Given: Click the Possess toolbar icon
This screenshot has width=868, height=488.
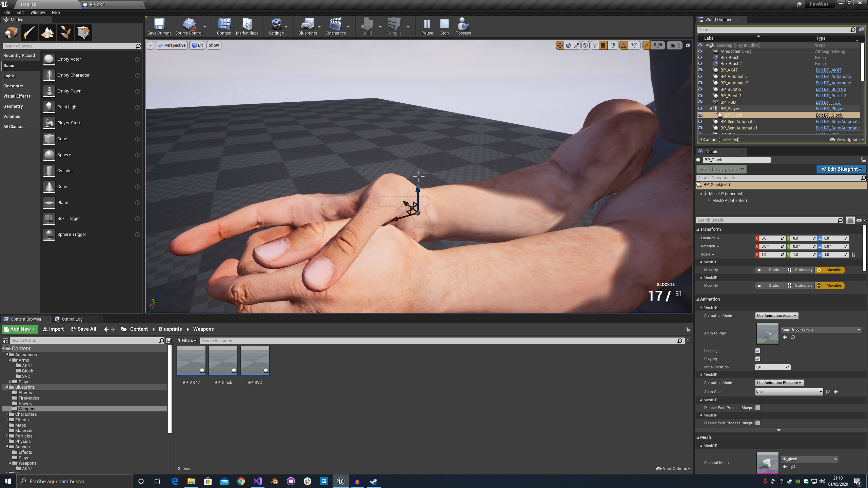Looking at the screenshot, I should [463, 26].
